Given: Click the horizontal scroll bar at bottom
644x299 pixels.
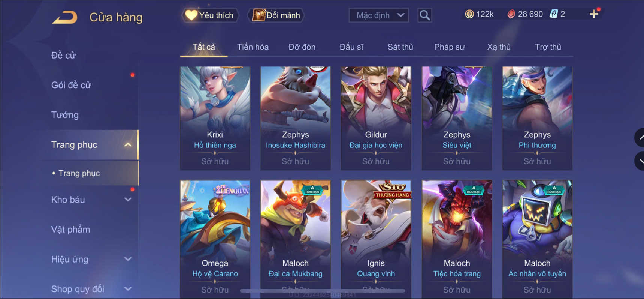Looking at the screenshot, I should (x=322, y=291).
